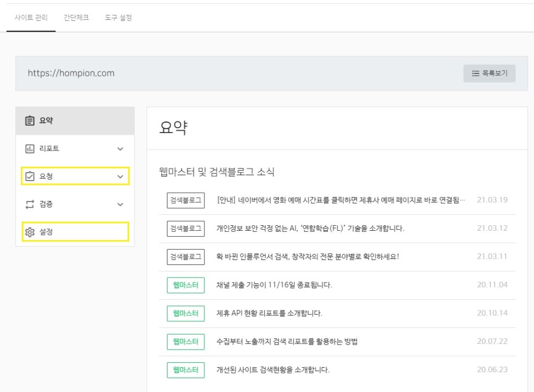
Task: Click the 검증 arrows icon
Action: (30, 204)
